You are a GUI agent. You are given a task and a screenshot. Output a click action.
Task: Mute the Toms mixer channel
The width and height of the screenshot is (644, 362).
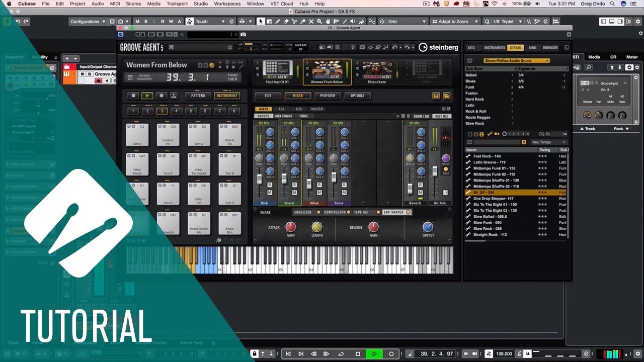point(344,193)
